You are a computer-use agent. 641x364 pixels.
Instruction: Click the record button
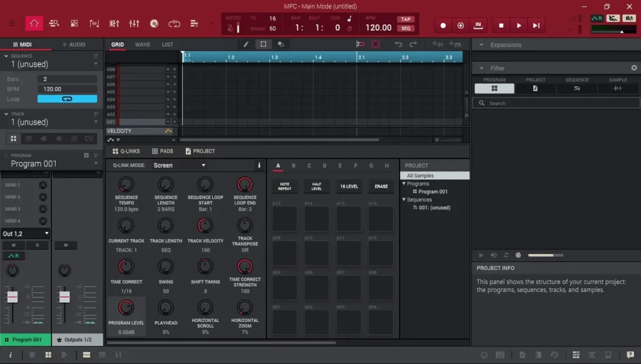443,25
